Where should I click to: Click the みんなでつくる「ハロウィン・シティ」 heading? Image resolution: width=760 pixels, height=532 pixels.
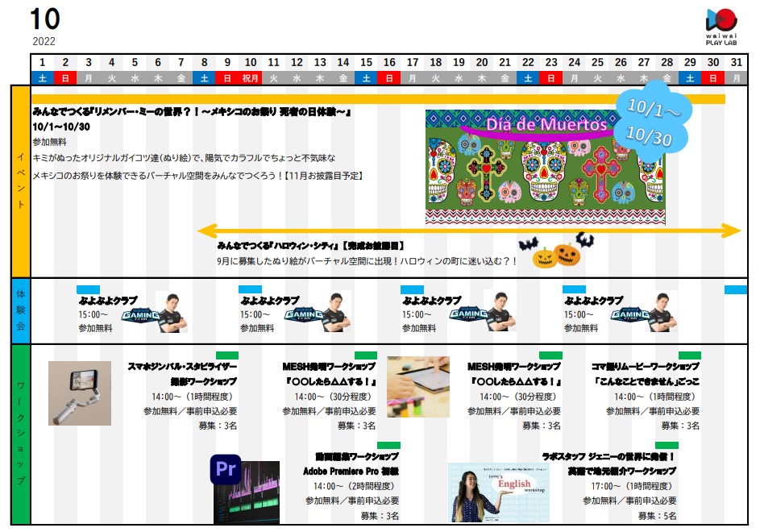[310, 245]
